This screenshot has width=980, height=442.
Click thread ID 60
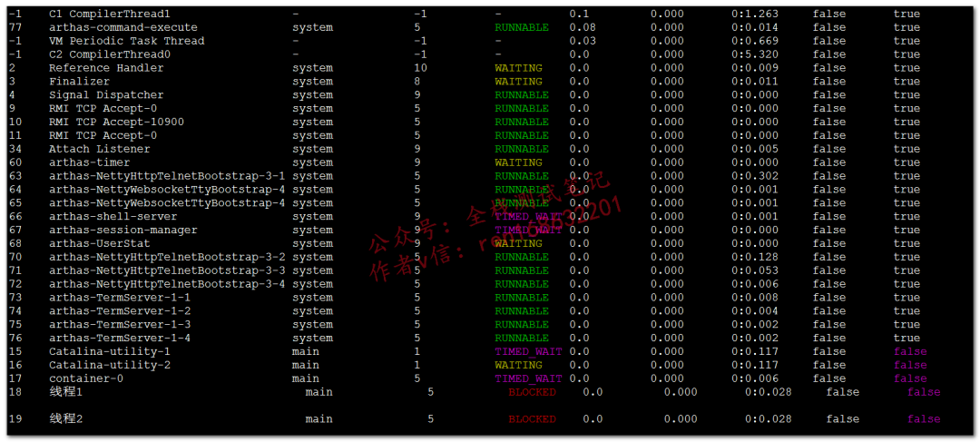(15, 162)
